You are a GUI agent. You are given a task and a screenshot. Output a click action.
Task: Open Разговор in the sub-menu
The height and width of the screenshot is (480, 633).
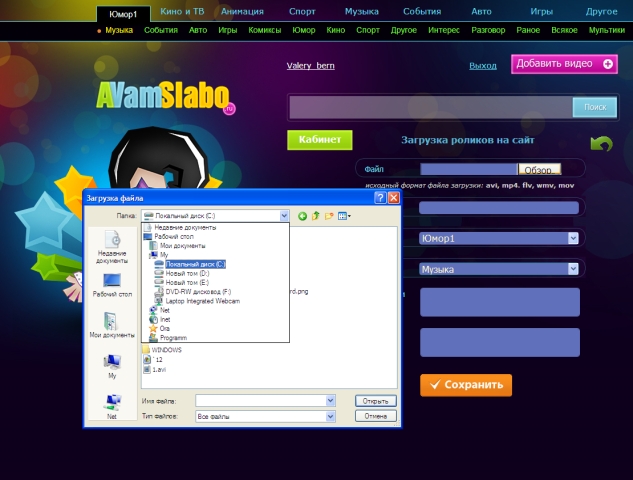488,30
